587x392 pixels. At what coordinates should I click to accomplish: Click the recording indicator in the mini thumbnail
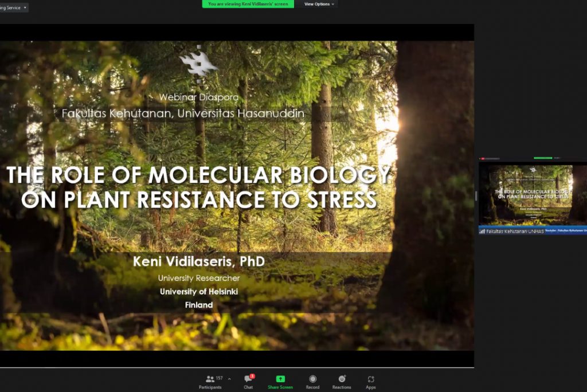tap(483, 158)
